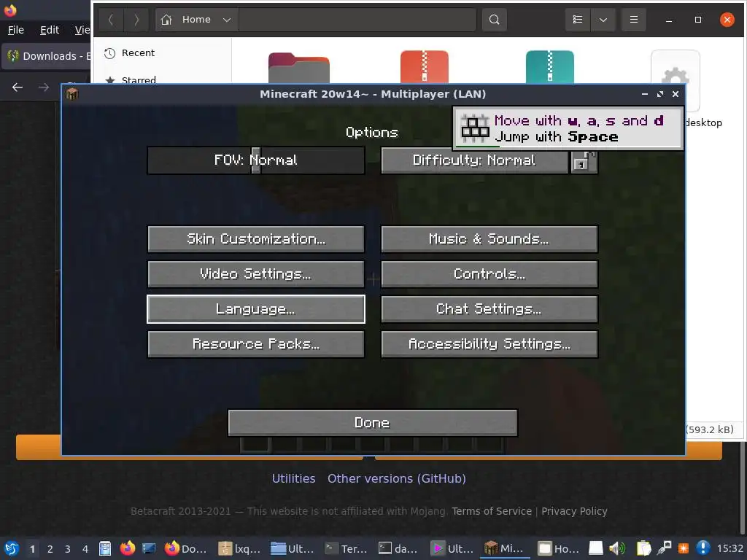Click the Home icon in file manager path bar
The image size is (747, 560).
(x=166, y=20)
